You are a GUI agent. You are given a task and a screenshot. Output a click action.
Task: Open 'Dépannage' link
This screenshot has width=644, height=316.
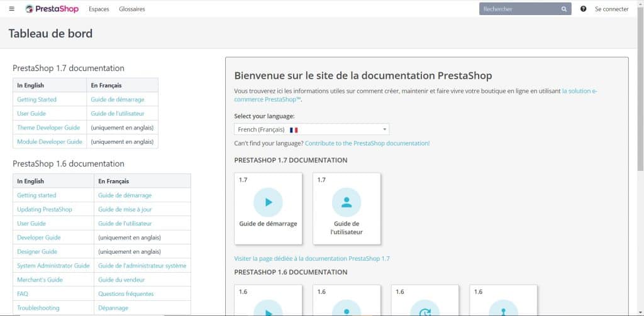click(113, 308)
